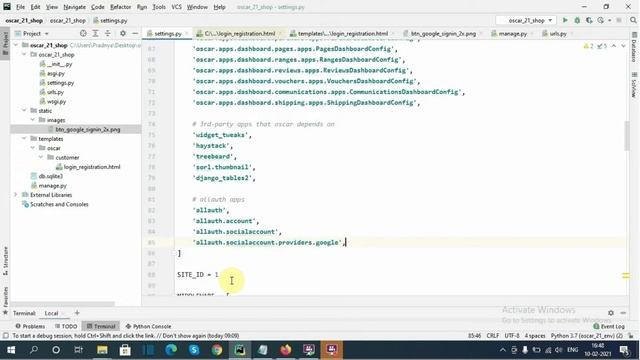Switch to the urls.py editor tab
Screen dimensions: 640x360
click(x=558, y=33)
